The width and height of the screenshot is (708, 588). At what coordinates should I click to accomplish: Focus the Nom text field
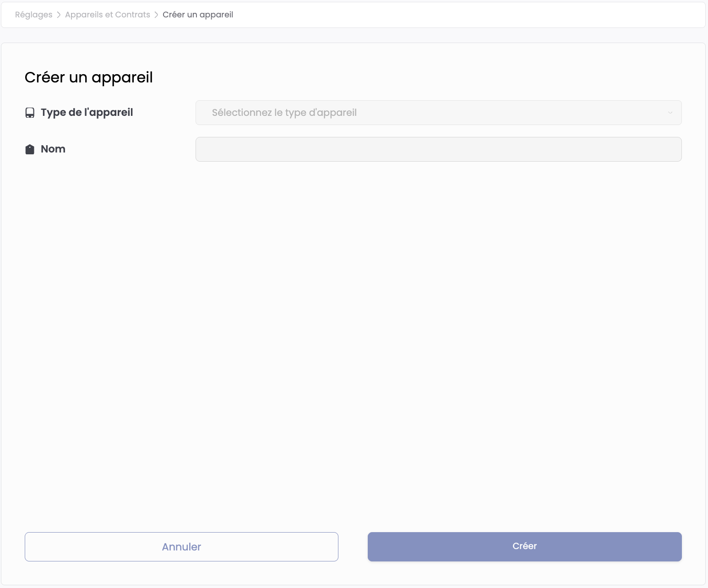(x=438, y=149)
